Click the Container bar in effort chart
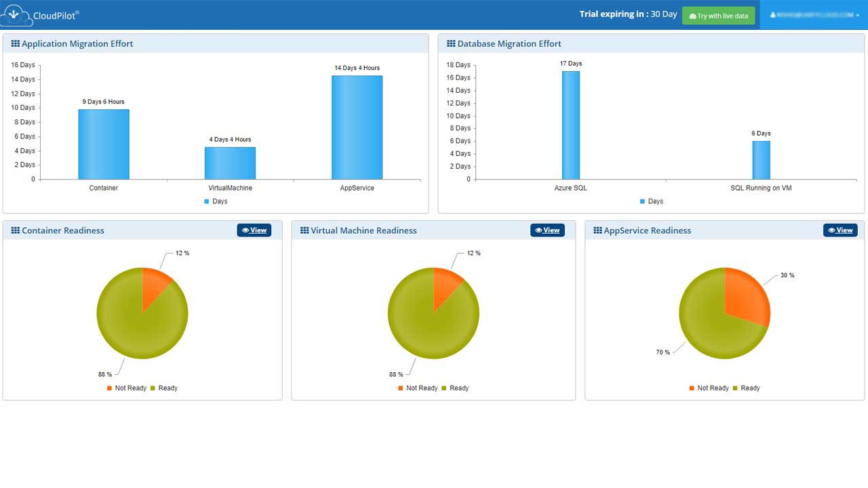Screen dimensions: 868x488 click(x=104, y=144)
